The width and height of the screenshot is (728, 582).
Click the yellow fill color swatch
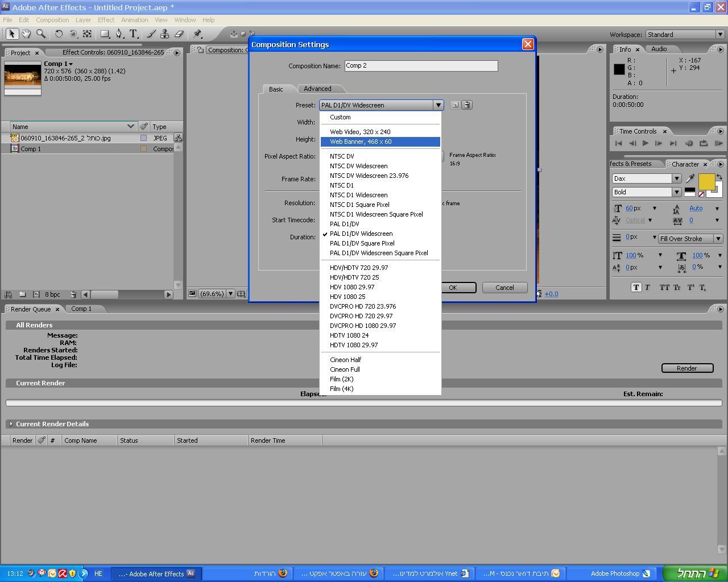click(x=706, y=182)
